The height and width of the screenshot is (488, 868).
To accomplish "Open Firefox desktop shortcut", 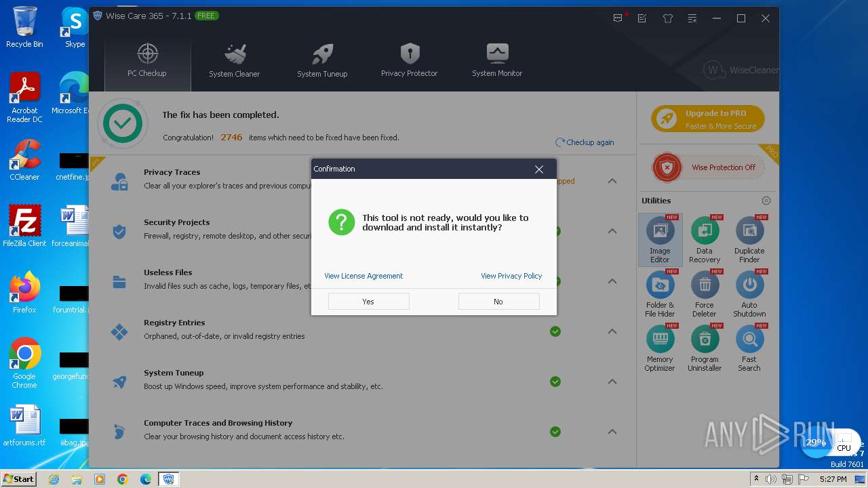I will point(24,292).
